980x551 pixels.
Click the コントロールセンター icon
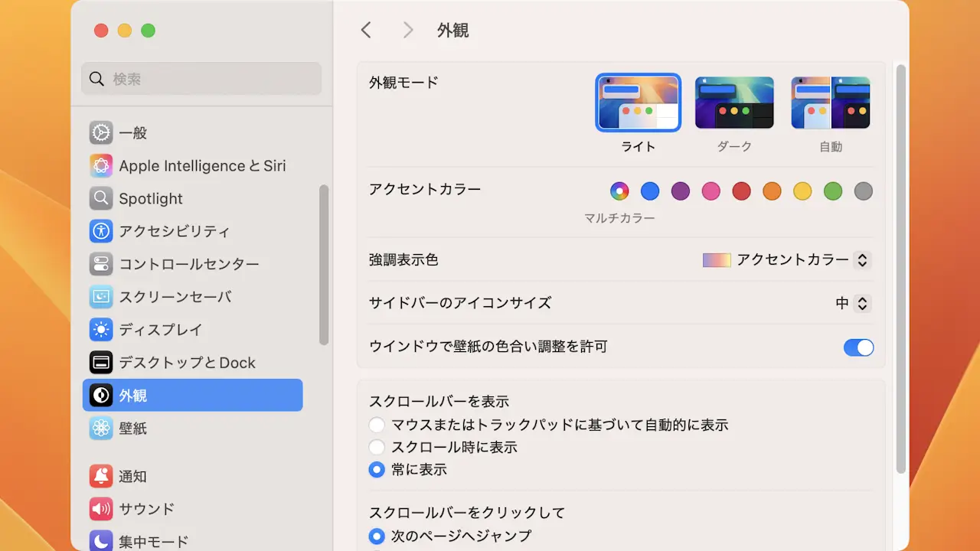click(x=100, y=264)
